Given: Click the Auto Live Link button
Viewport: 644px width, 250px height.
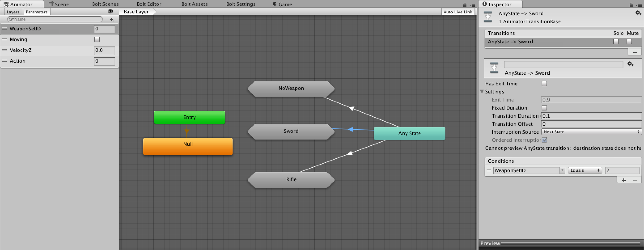Looking at the screenshot, I should tap(458, 12).
